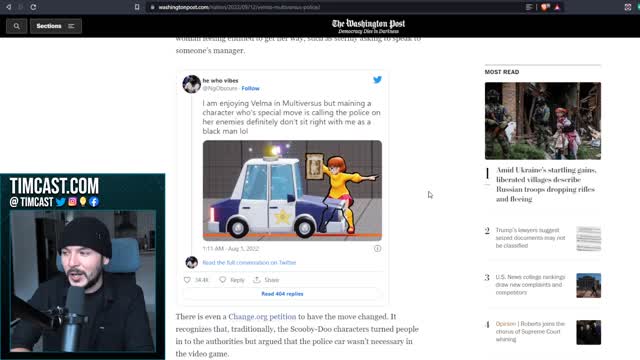Image resolution: width=640 pixels, height=360 pixels.
Task: Open the Velma police car tweet image
Action: pyautogui.click(x=292, y=191)
